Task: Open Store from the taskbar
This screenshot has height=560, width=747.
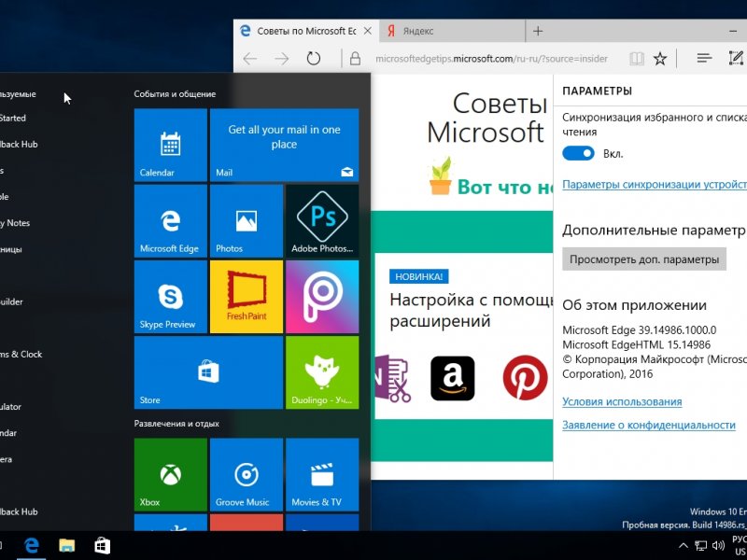Action: point(102,545)
